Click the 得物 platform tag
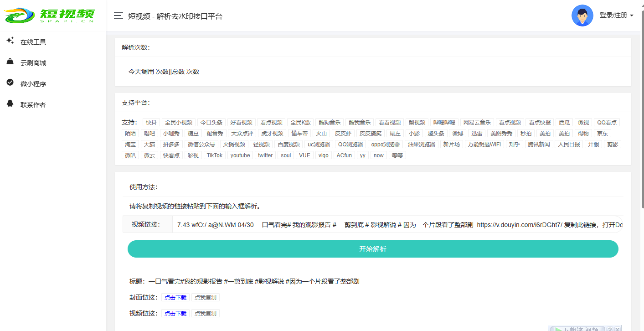This screenshot has width=644, height=331. point(583,134)
